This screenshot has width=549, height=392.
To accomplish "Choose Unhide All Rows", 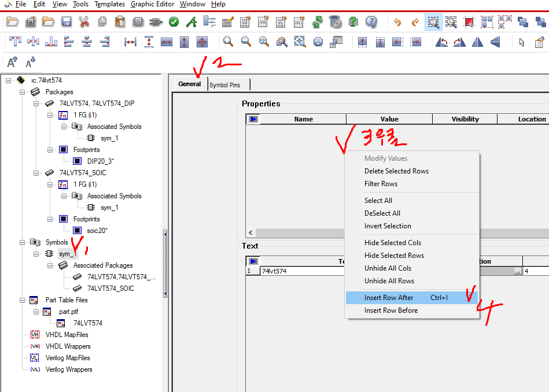I will tap(412, 281).
